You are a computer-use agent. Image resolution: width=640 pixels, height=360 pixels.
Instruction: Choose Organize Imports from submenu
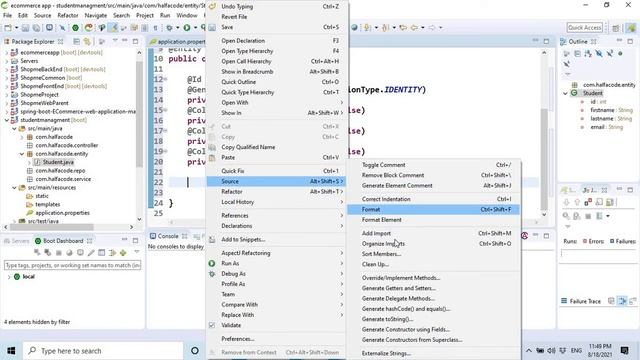[x=433, y=244]
